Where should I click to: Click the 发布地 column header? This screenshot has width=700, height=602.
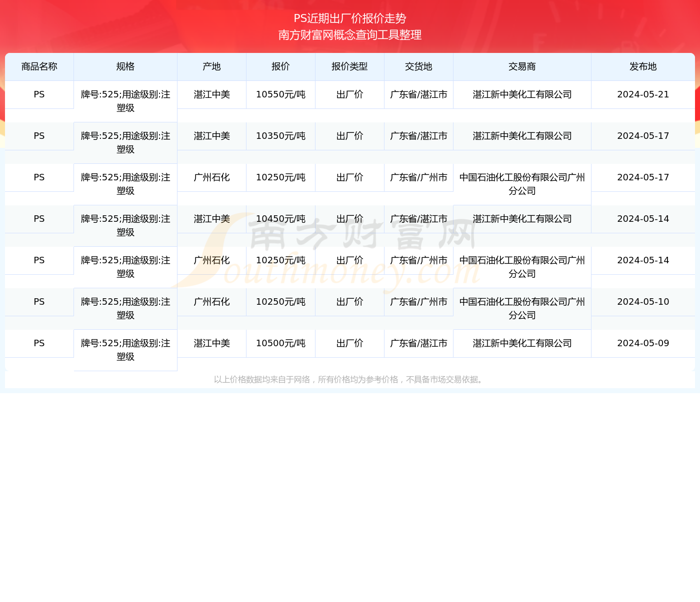click(x=643, y=66)
